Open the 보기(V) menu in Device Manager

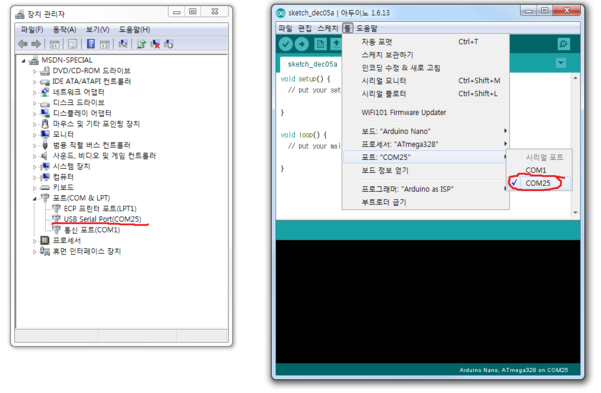[x=97, y=30]
